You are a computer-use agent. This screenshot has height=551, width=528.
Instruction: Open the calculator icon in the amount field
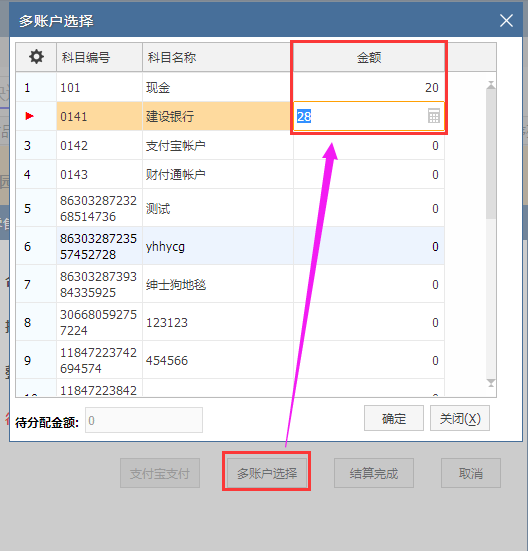(434, 116)
